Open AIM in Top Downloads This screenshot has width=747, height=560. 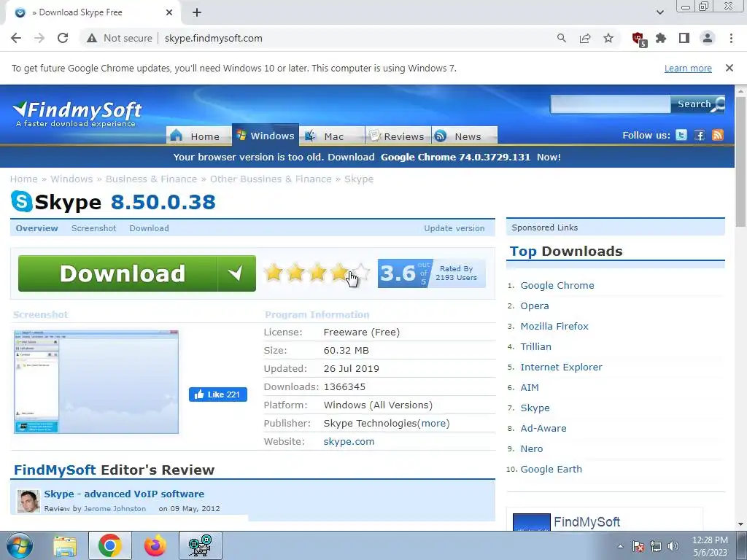[530, 388]
